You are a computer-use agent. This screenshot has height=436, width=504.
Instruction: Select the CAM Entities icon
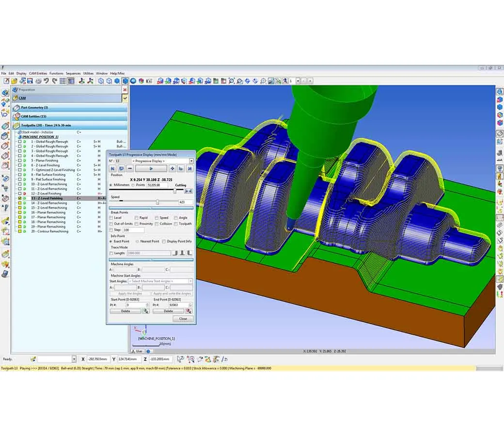17,116
